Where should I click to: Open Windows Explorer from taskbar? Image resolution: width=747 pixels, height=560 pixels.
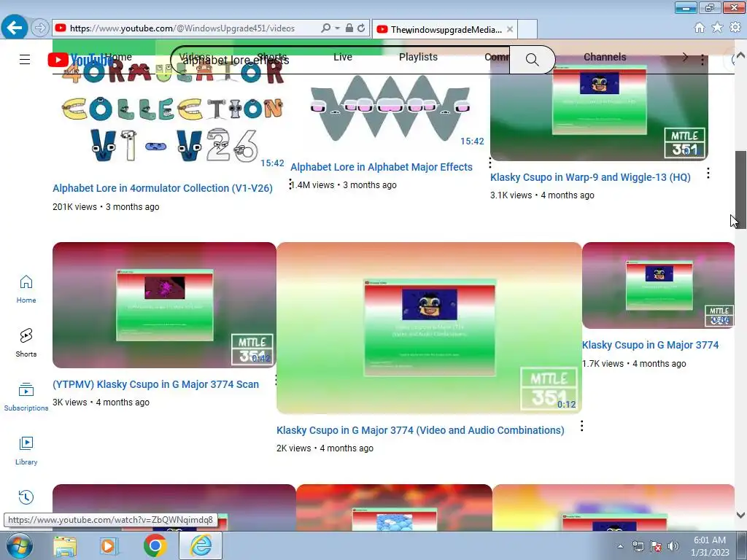click(65, 546)
